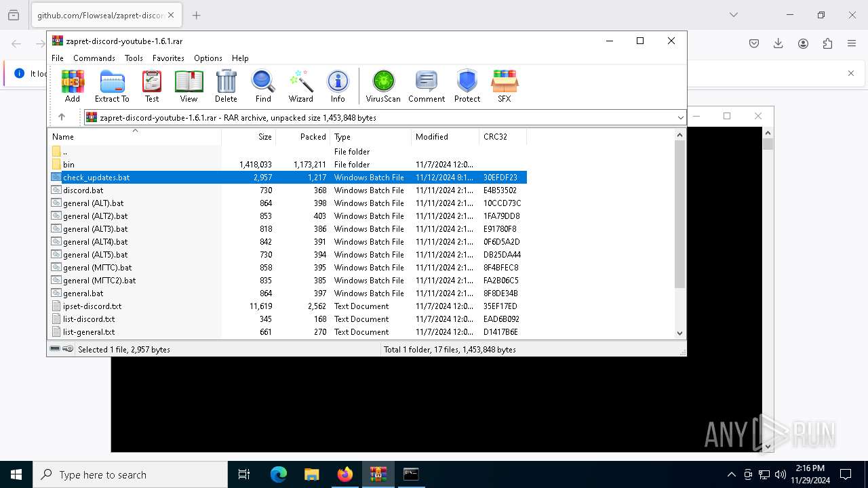Open Firefox list all tabs dropdown
The height and width of the screenshot is (488, 868).
click(x=734, y=15)
